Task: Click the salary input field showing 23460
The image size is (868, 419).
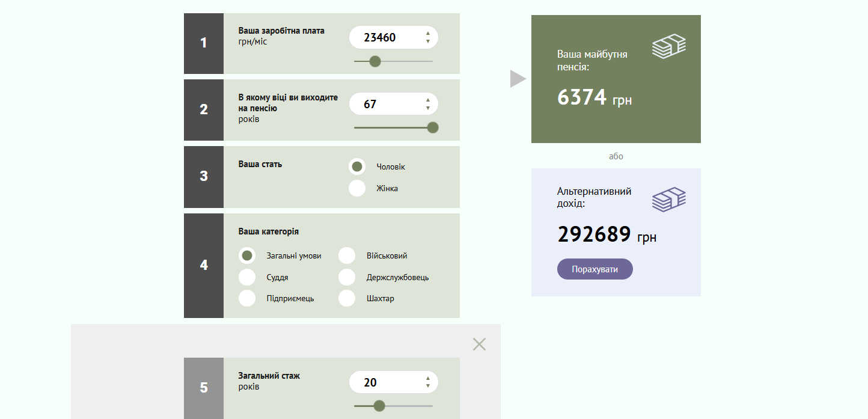Action: click(385, 38)
